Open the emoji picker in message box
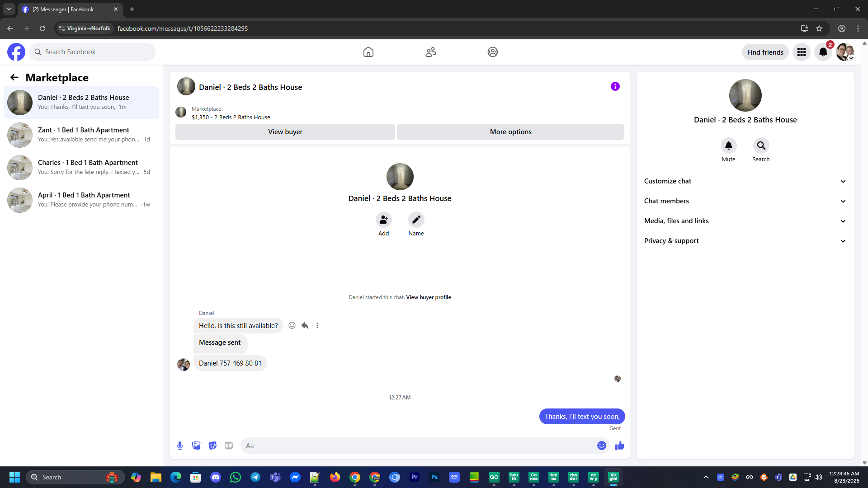868x488 pixels. 601,446
